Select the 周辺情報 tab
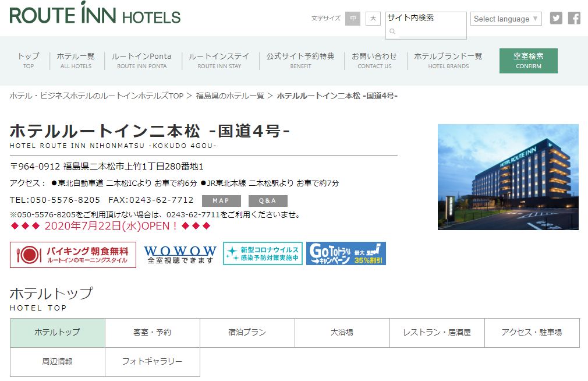Screen dimensions: 588x381 point(58,362)
